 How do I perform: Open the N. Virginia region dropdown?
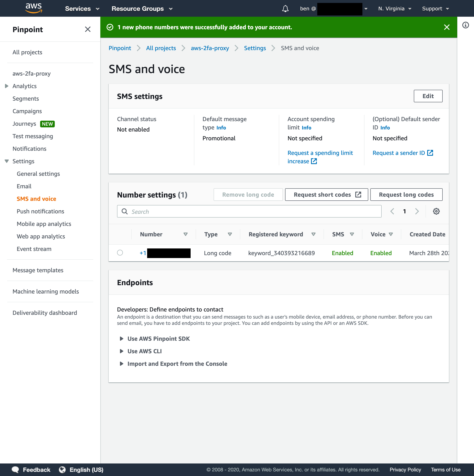coord(395,9)
